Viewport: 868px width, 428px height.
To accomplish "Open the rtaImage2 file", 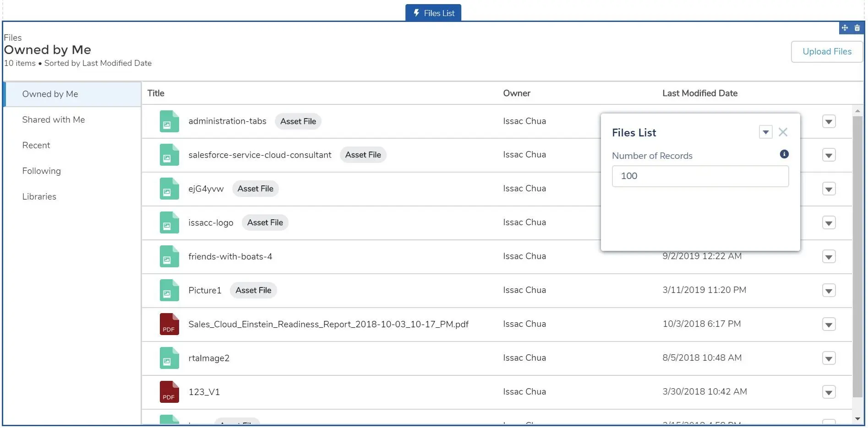I will point(209,358).
